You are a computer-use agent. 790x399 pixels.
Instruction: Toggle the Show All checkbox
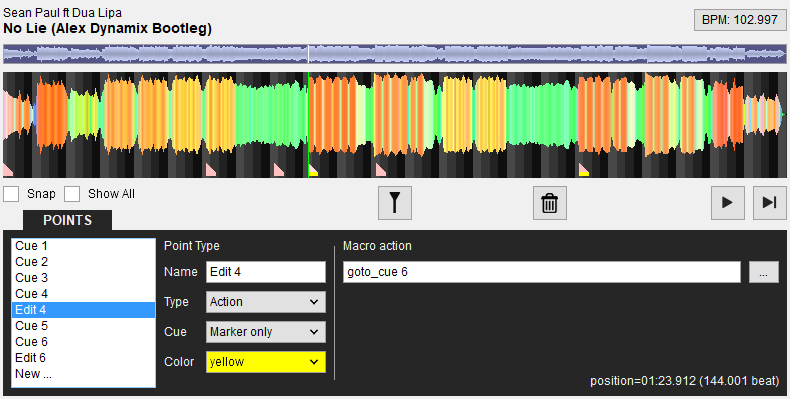coord(72,194)
